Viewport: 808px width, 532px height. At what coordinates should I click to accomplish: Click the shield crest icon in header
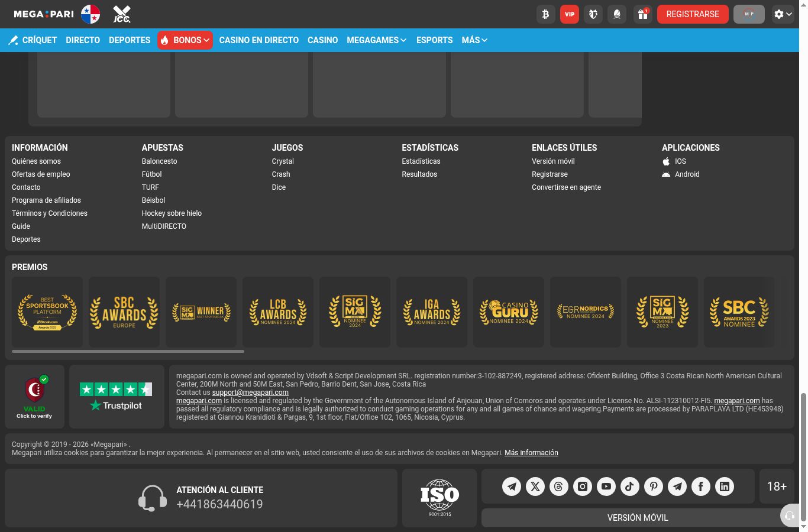[593, 14]
